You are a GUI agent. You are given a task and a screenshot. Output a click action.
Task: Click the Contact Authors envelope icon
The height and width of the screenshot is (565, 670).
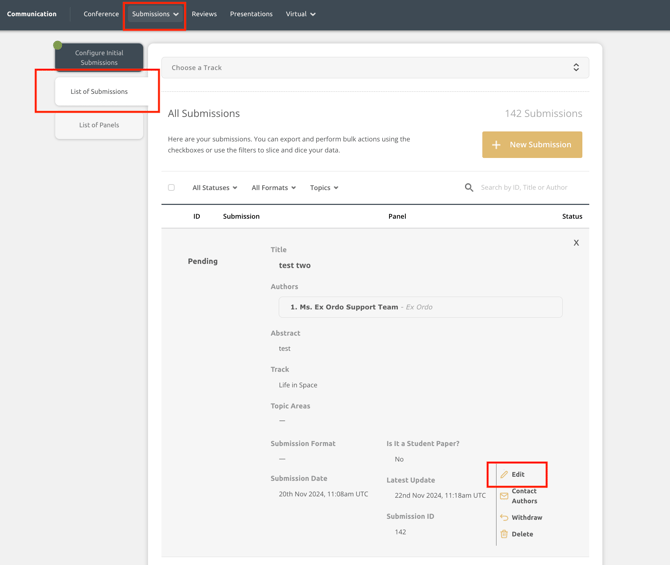click(504, 496)
